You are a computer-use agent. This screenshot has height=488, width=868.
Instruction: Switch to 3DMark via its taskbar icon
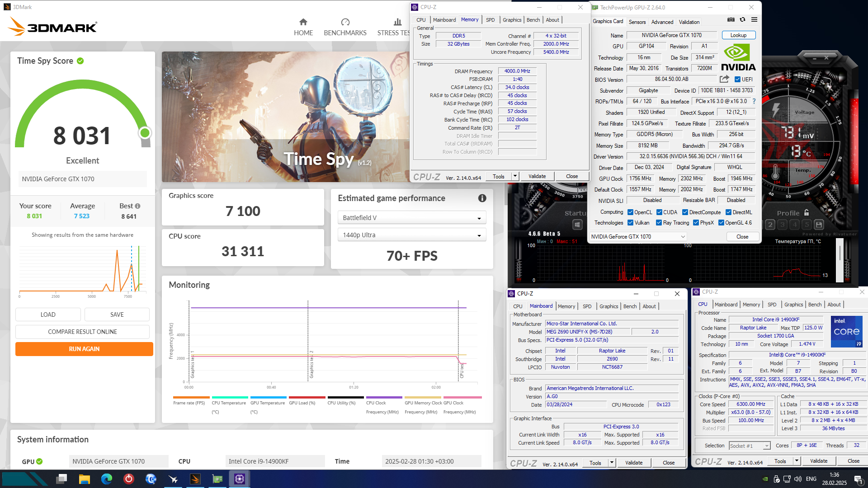[x=195, y=479]
